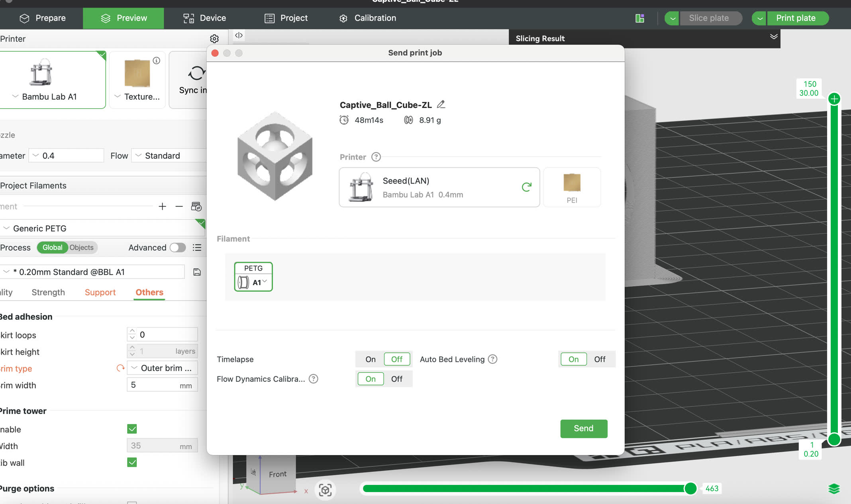Image resolution: width=851 pixels, height=504 pixels.
Task: Click the horizontal move slider handle
Action: click(x=690, y=488)
